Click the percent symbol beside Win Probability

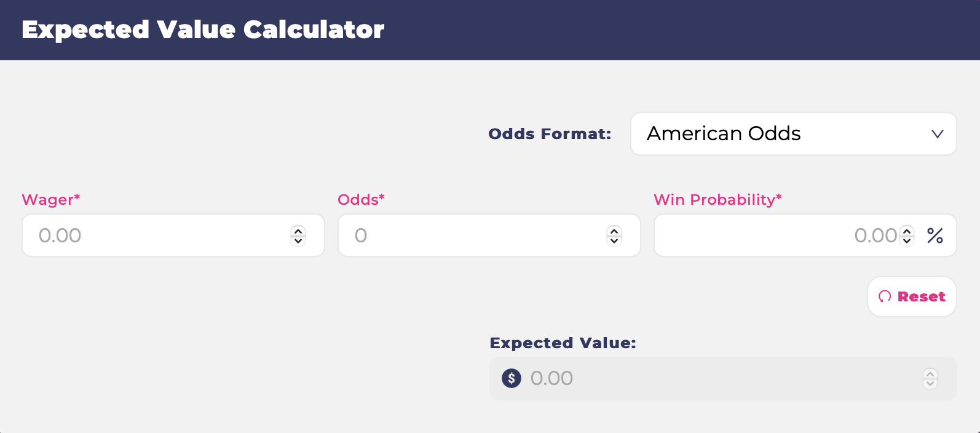(935, 236)
